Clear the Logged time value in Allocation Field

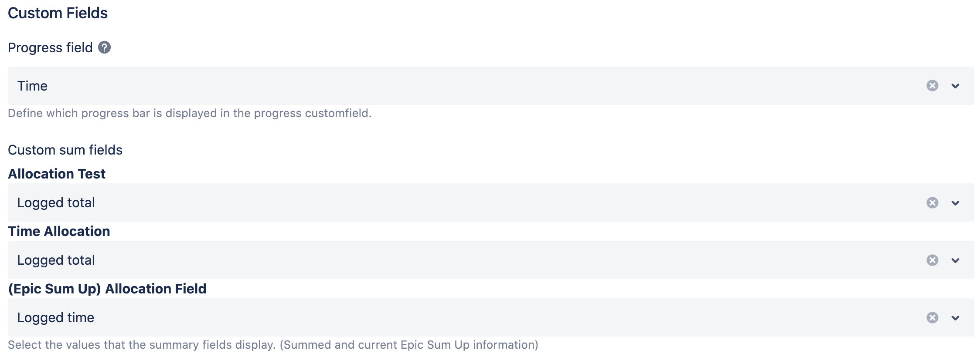(932, 317)
